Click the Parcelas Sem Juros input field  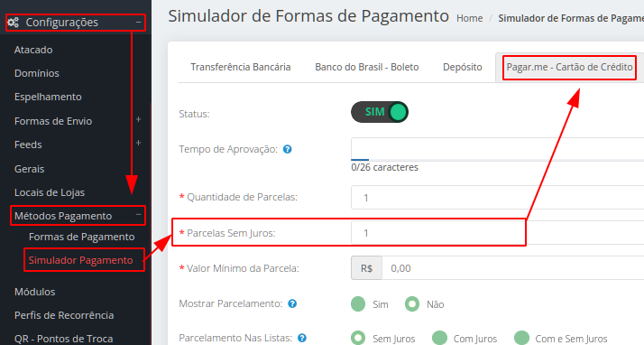[497, 233]
